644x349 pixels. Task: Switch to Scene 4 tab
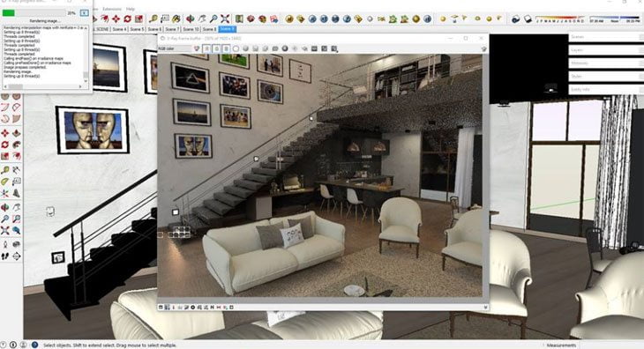pyautogui.click(x=119, y=29)
